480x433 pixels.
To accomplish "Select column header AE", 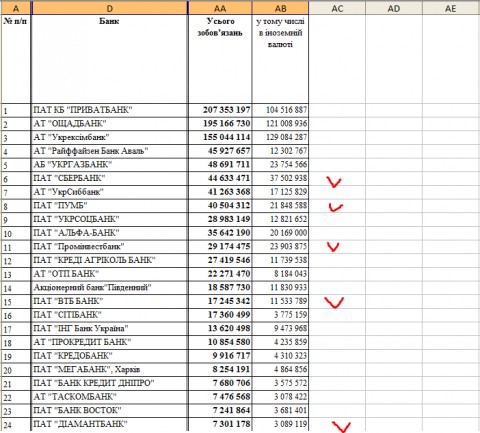I will (x=451, y=8).
